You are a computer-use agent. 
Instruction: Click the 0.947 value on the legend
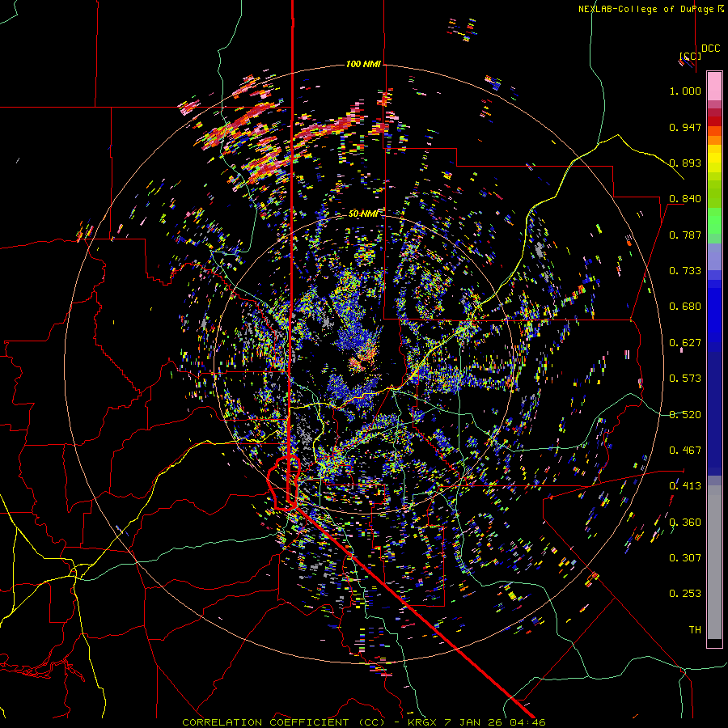[x=685, y=127]
